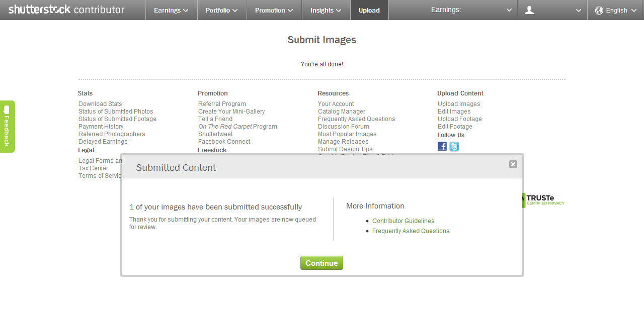The height and width of the screenshot is (317, 644).
Task: Click the Submitted Content dialog title
Action: tap(176, 168)
